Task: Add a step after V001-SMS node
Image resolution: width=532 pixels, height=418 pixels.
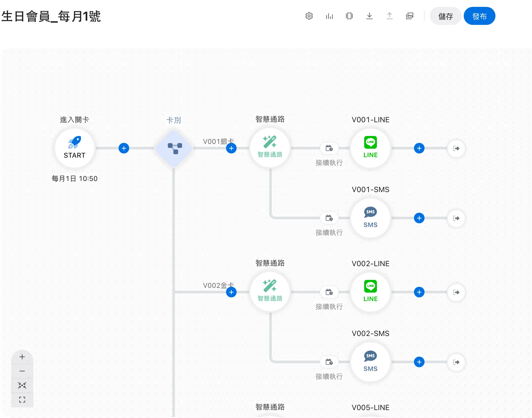Action: tap(419, 218)
